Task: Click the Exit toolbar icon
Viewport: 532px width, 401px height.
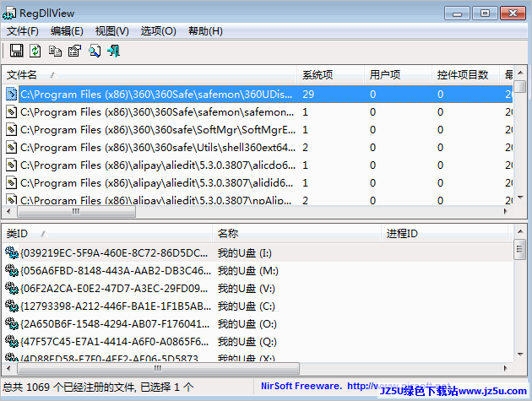Action: tap(114, 51)
